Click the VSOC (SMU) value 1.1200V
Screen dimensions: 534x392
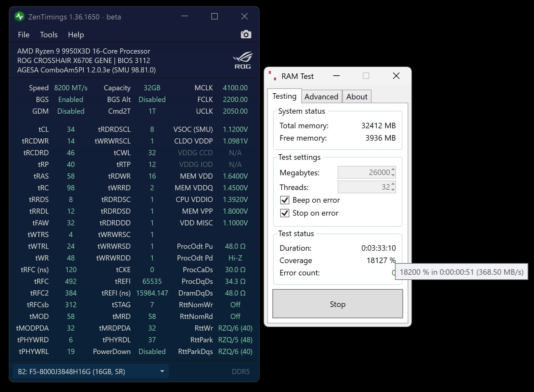(235, 130)
